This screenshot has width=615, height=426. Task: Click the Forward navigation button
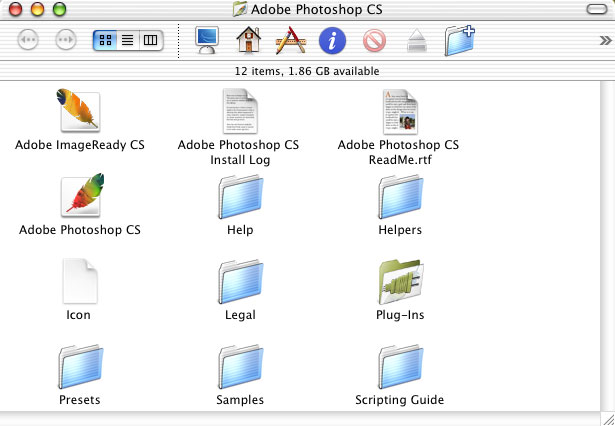tap(66, 41)
